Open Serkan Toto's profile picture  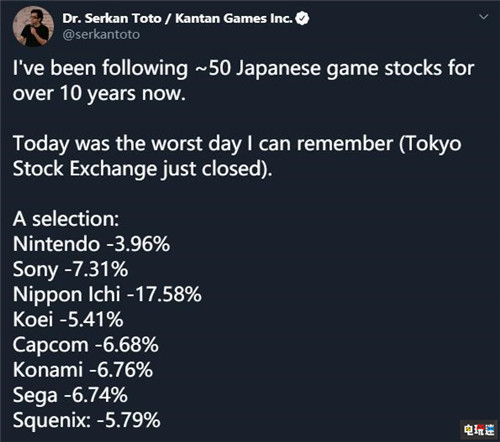pyautogui.click(x=33, y=26)
